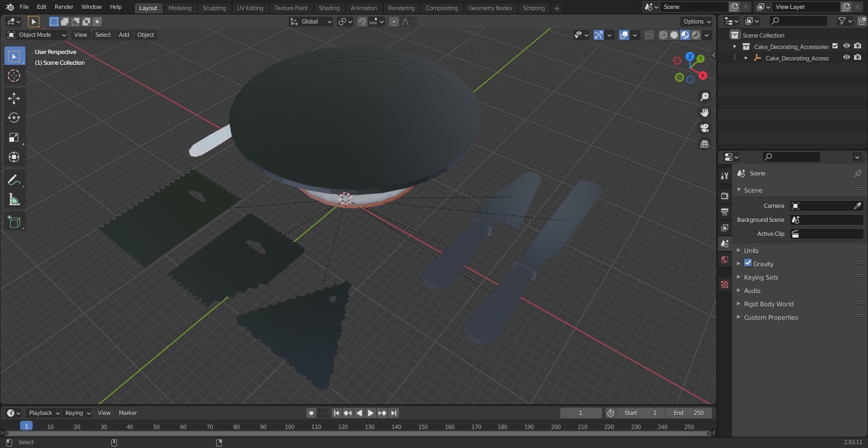The height and width of the screenshot is (448, 868).
Task: Pin the Scene properties panel
Action: pyautogui.click(x=857, y=173)
